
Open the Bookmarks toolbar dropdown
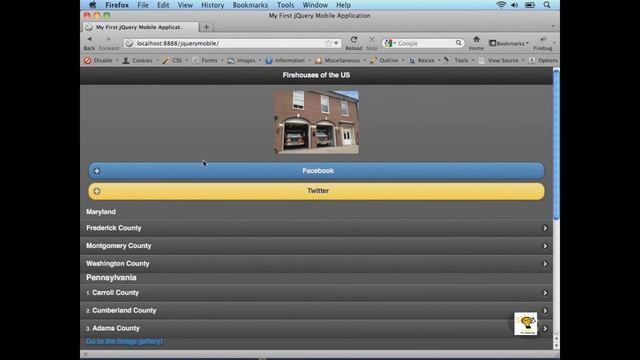coord(509,43)
